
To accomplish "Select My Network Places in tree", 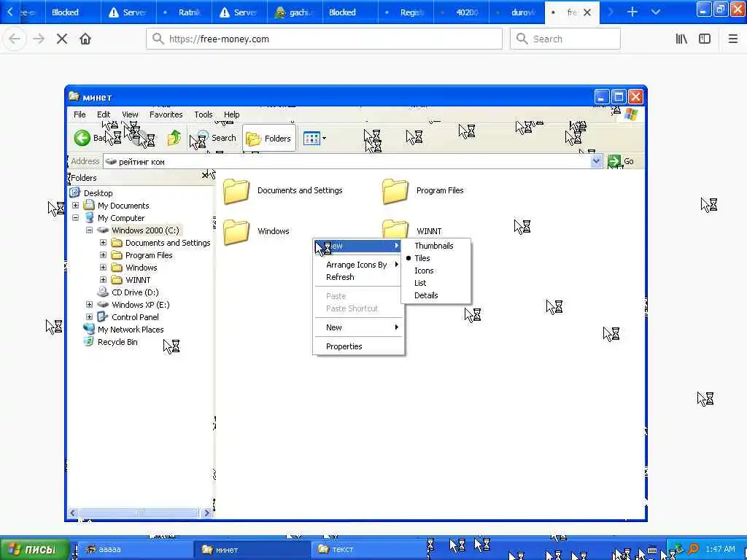I will (x=131, y=330).
